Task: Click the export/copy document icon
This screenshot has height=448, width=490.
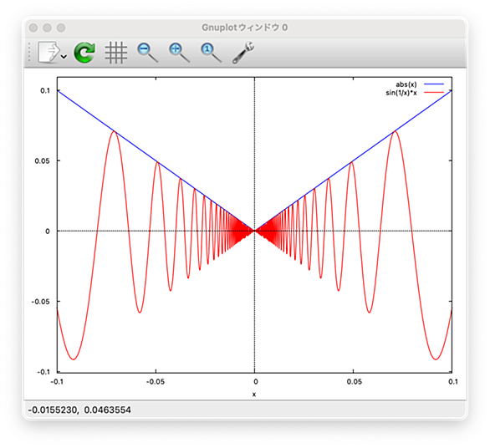Action: coord(48,52)
